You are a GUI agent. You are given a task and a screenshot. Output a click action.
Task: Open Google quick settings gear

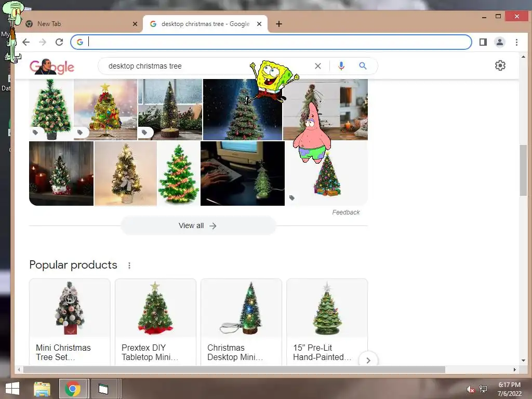point(500,65)
